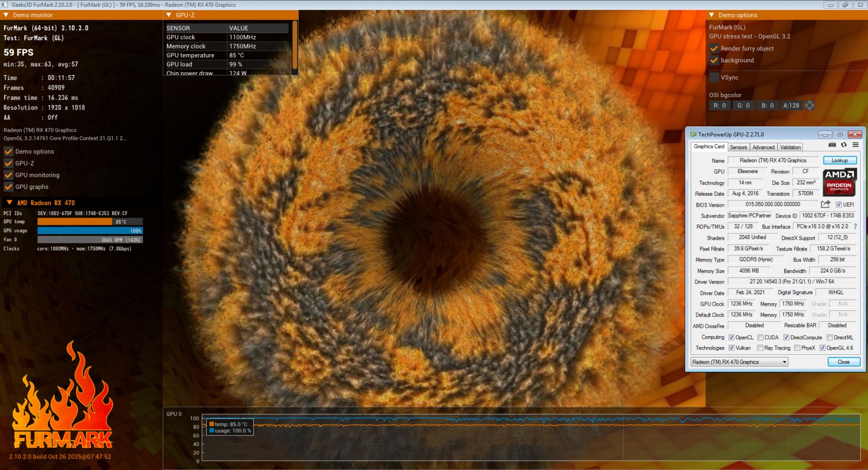Toggle the GPU graphs checkbox
This screenshot has width=868, height=470.
point(8,187)
